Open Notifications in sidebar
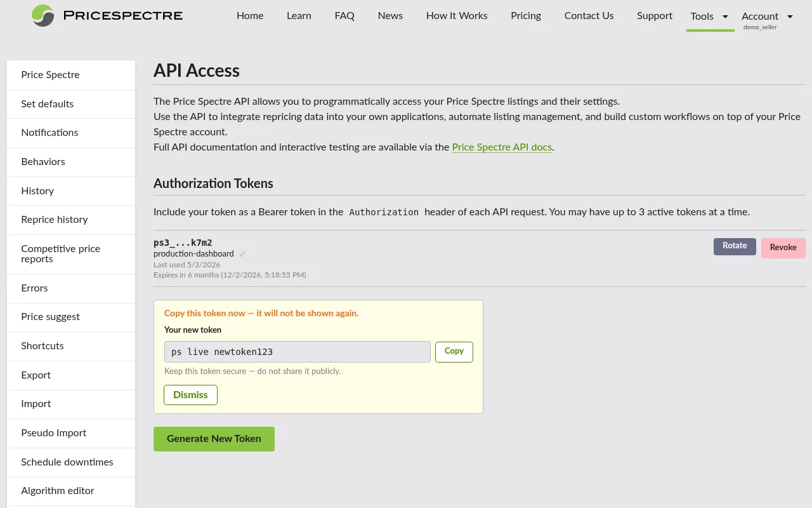The image size is (812, 508). point(72,133)
